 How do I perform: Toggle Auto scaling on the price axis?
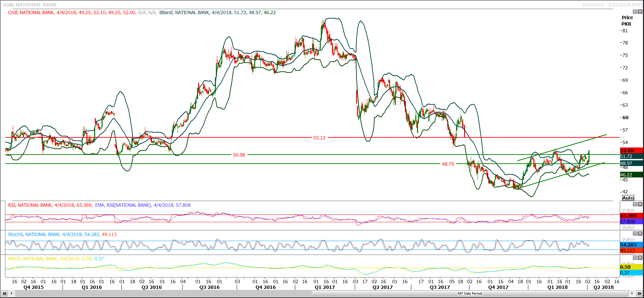628,198
